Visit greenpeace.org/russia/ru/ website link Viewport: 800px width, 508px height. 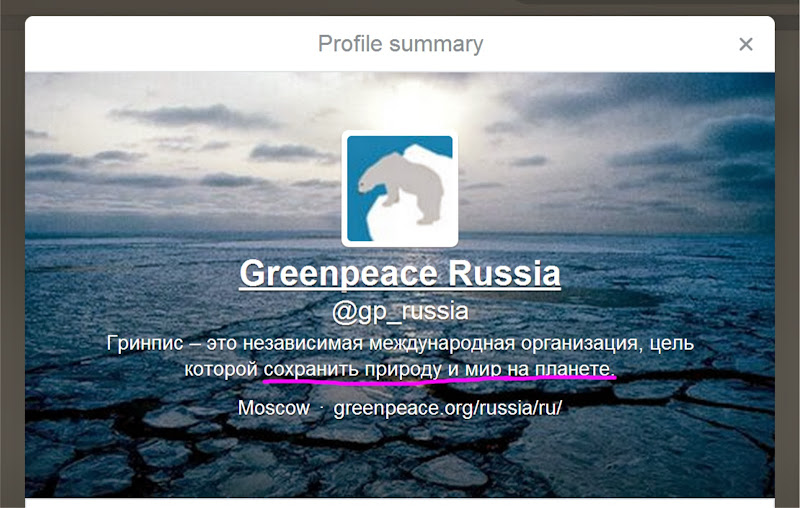tap(447, 408)
